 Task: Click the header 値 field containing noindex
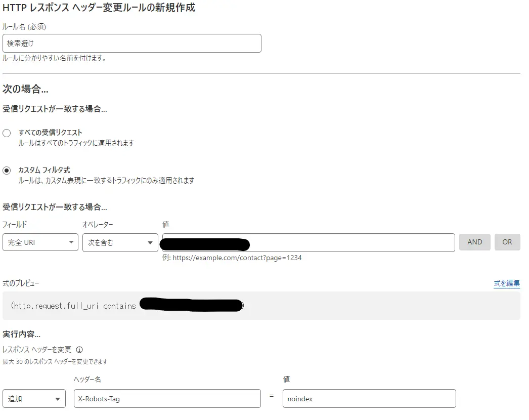pos(369,399)
